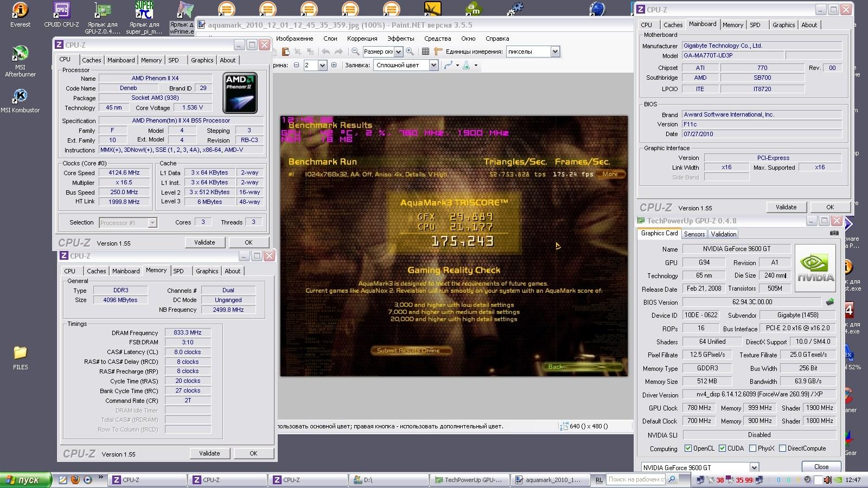Image resolution: width=868 pixels, height=488 pixels.
Task: Open the Заливка fill style dropdown
Action: 433,65
